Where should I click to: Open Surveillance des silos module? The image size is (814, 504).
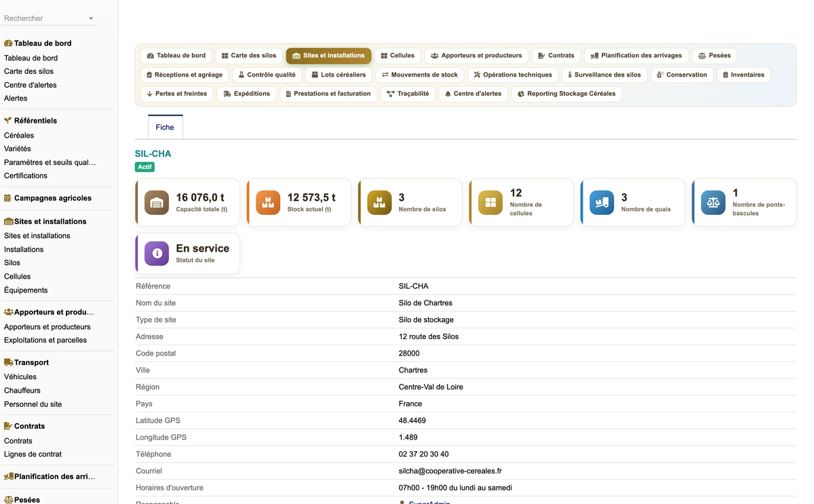pos(604,75)
